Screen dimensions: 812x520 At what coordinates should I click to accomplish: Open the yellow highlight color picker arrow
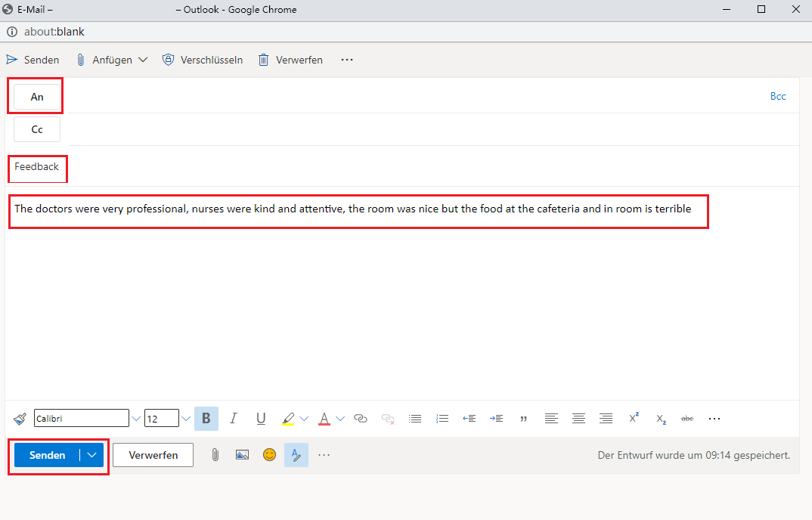pyautogui.click(x=305, y=419)
